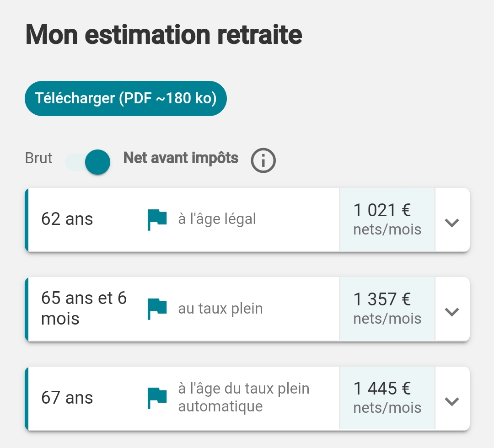
Task: Click the Mon estimation retraite heading
Action: click(x=164, y=35)
